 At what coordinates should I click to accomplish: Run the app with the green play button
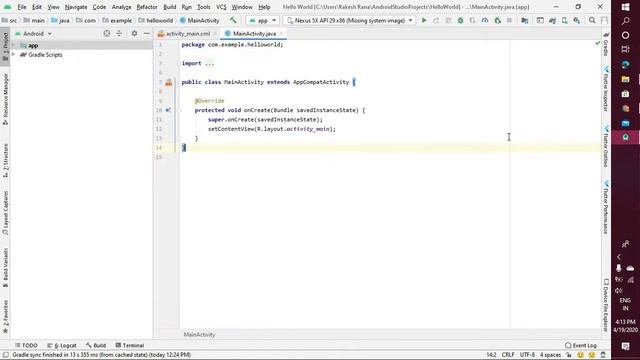point(424,20)
